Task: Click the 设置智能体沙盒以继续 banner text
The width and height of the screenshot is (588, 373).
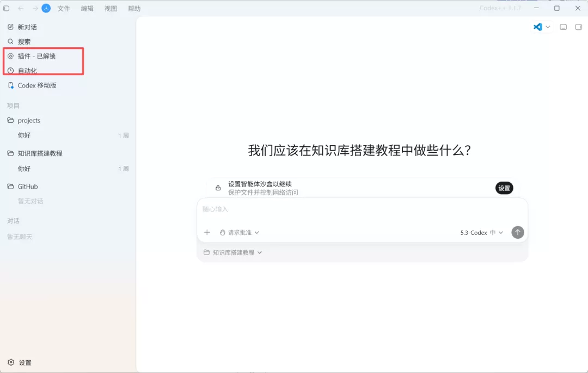Action: point(260,184)
